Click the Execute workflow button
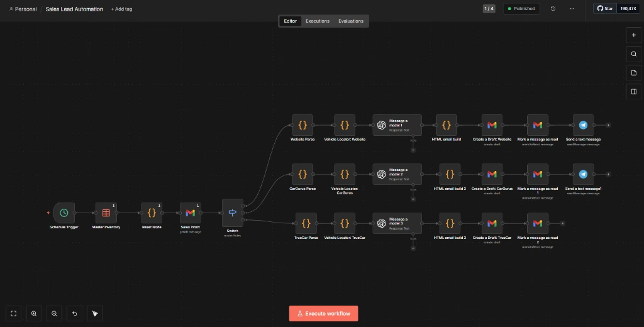 coord(324,313)
